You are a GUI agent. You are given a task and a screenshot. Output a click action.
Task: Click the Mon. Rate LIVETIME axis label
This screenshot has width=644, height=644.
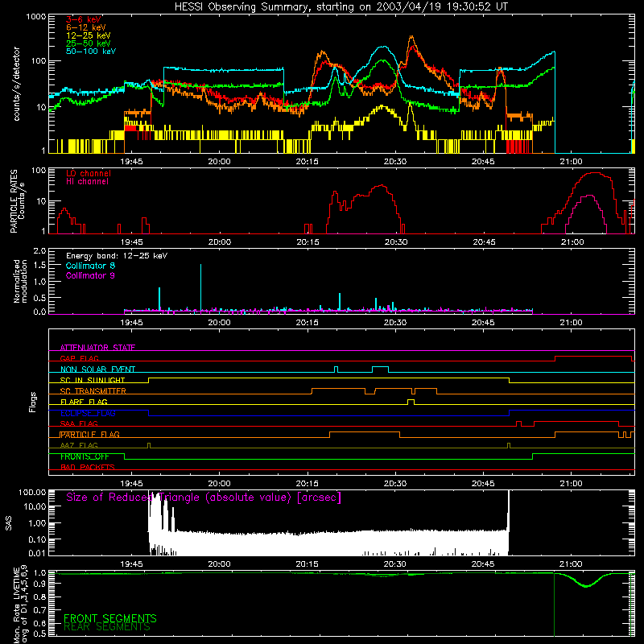[x=21, y=605]
